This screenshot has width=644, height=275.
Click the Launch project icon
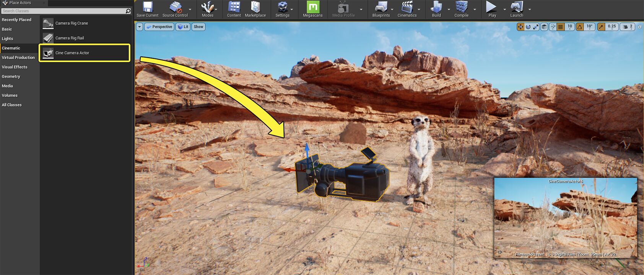pos(517,7)
